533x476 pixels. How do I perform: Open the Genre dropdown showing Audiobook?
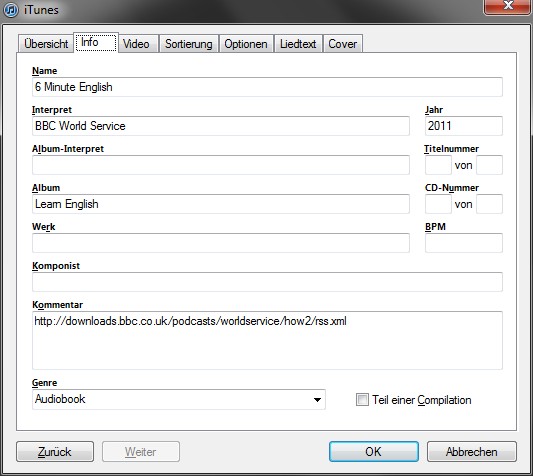[x=179, y=400]
